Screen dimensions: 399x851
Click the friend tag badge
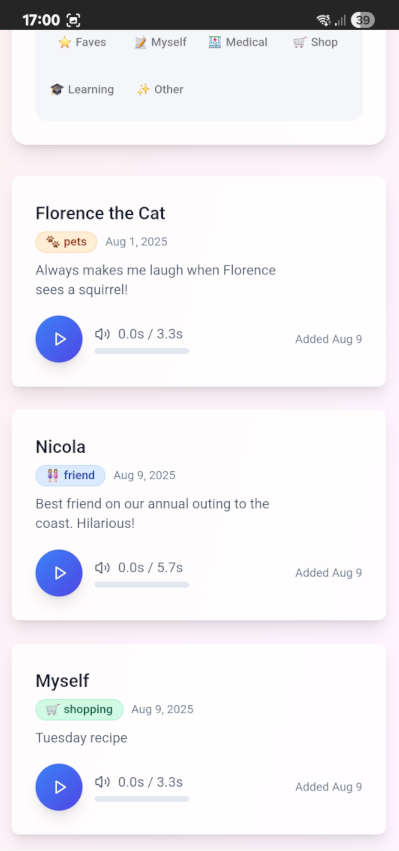click(71, 476)
